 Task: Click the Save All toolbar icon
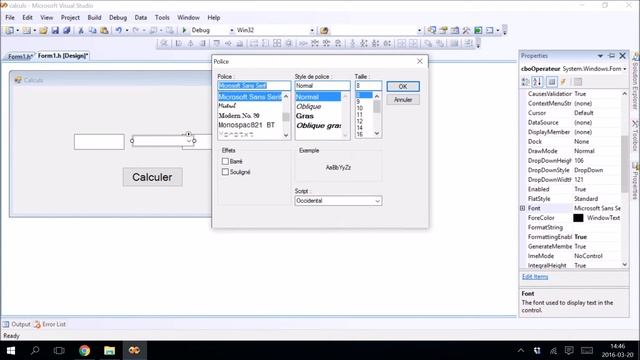click(67, 30)
